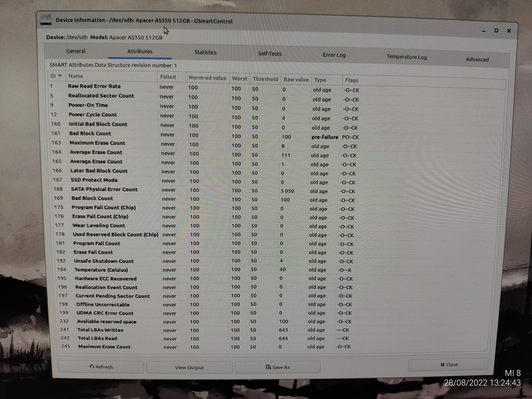This screenshot has width=532, height=399.
Task: Sort by the Name column header
Action: tap(111, 76)
